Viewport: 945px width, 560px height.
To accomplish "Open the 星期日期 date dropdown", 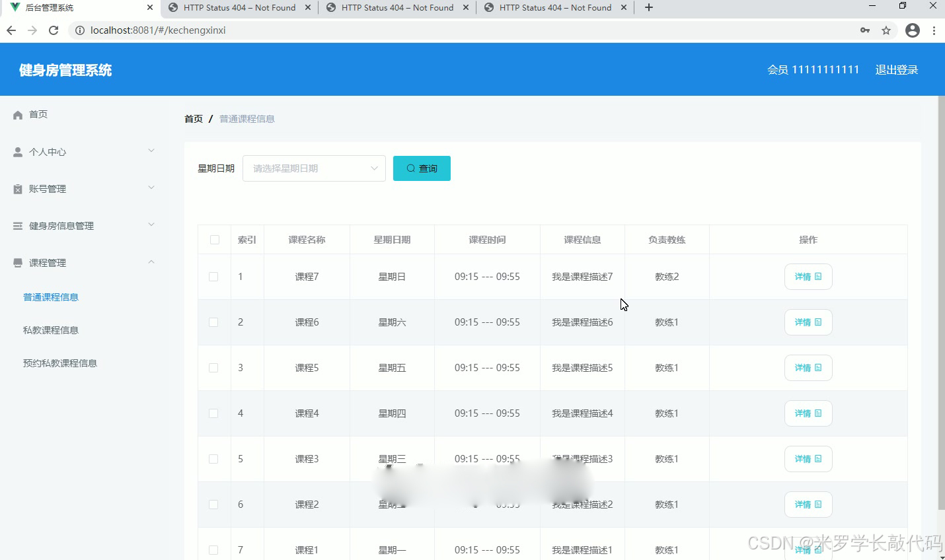I will 313,168.
